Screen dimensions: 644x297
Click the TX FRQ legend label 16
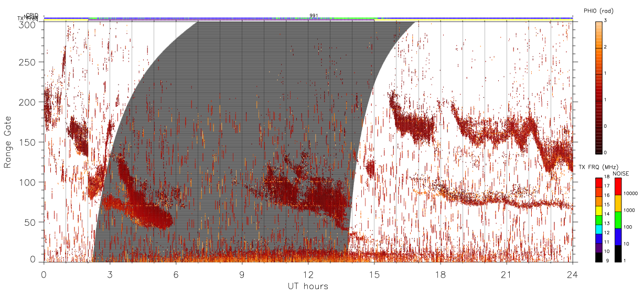[x=607, y=195]
